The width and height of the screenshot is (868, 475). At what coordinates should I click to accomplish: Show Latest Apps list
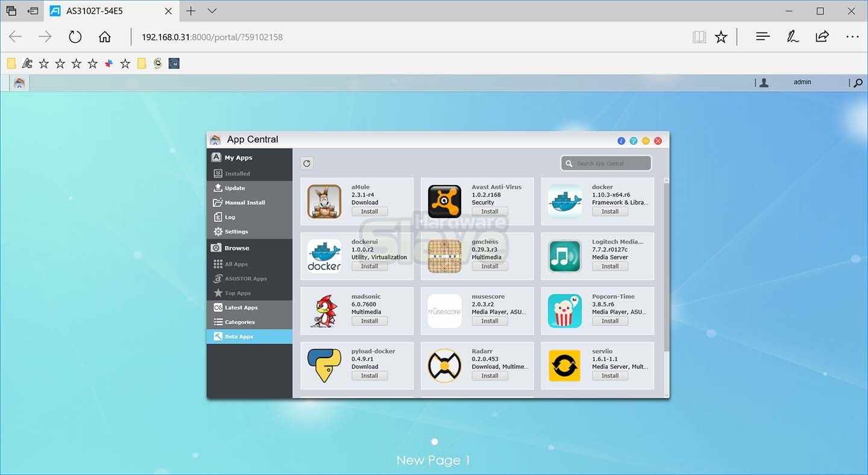pos(250,307)
